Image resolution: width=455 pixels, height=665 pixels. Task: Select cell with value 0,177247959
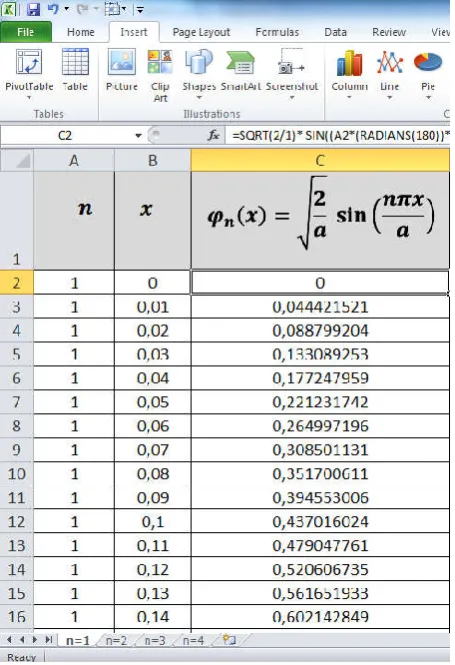pos(320,378)
